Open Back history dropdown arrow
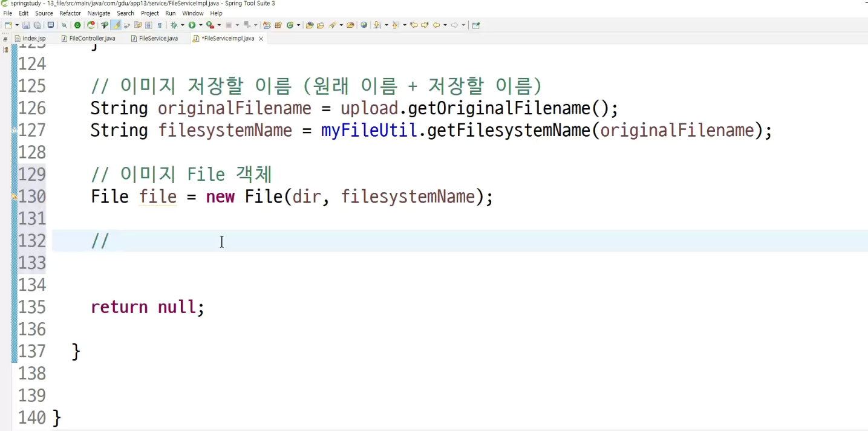This screenshot has height=431, width=868. point(445,25)
